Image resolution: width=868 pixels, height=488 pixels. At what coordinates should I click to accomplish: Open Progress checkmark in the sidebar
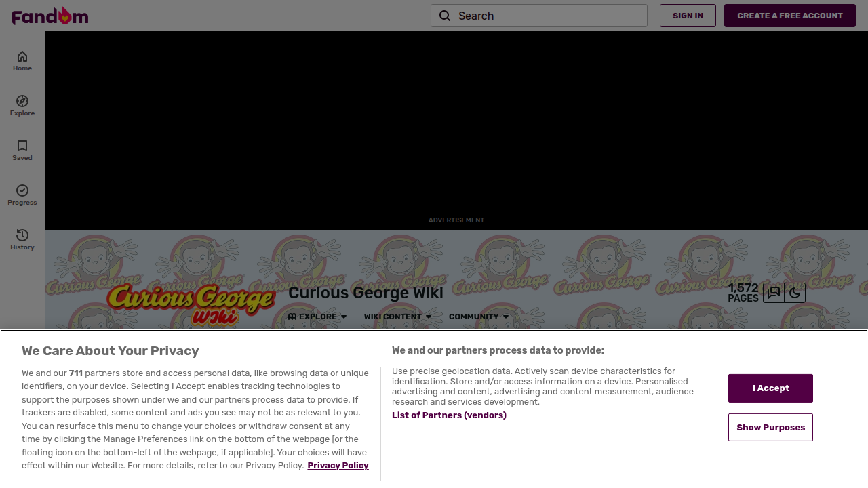coord(22,195)
